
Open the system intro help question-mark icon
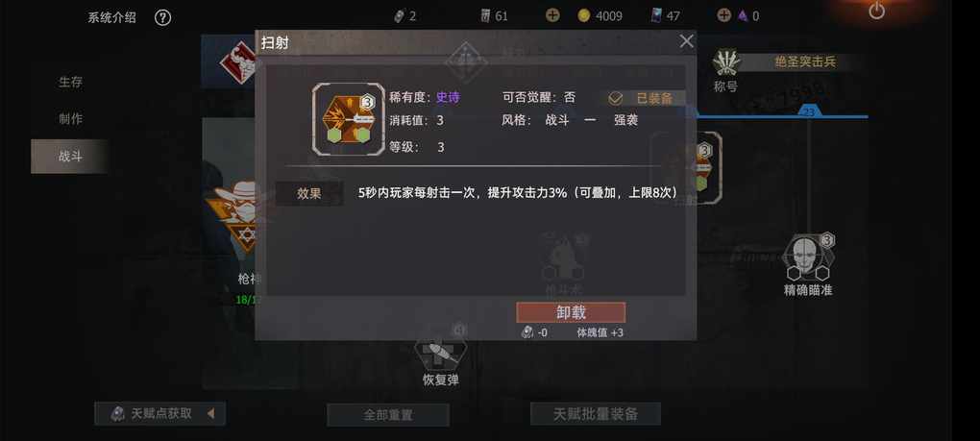coord(162,17)
